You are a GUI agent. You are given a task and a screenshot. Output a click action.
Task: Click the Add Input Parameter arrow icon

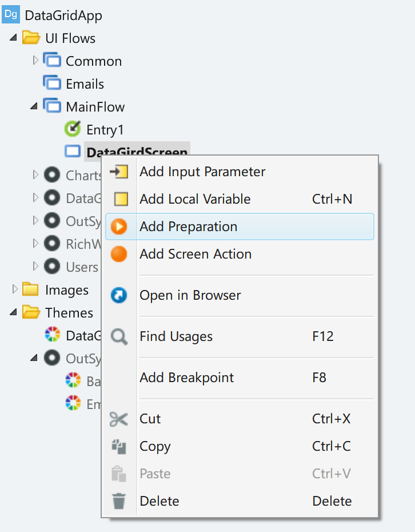coord(119,172)
